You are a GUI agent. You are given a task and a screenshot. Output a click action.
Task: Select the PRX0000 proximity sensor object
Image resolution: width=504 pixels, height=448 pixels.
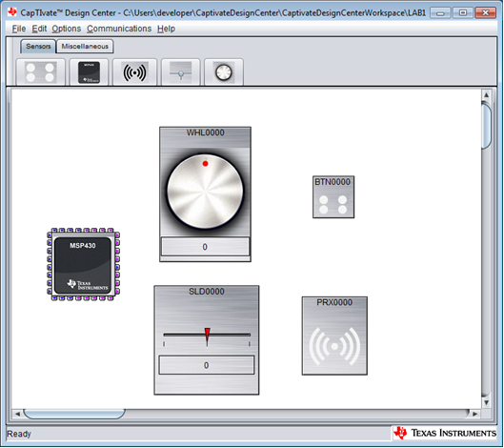pyautogui.click(x=334, y=336)
